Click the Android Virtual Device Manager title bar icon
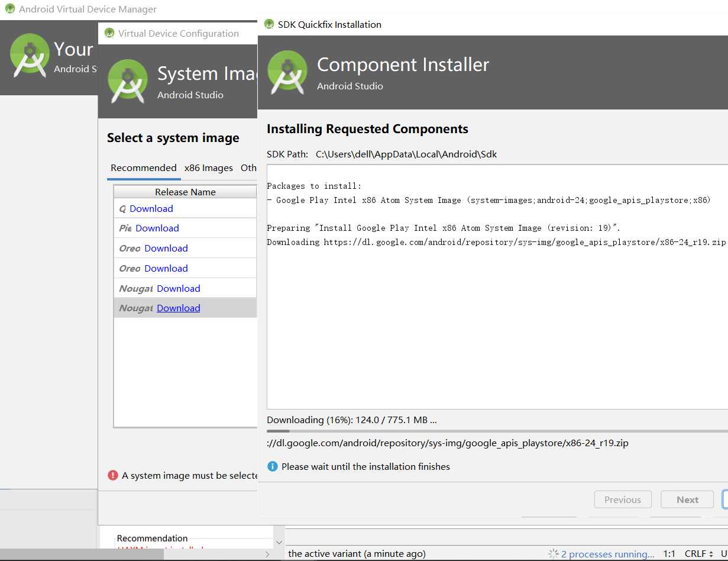Image resolution: width=728 pixels, height=561 pixels. click(10, 9)
